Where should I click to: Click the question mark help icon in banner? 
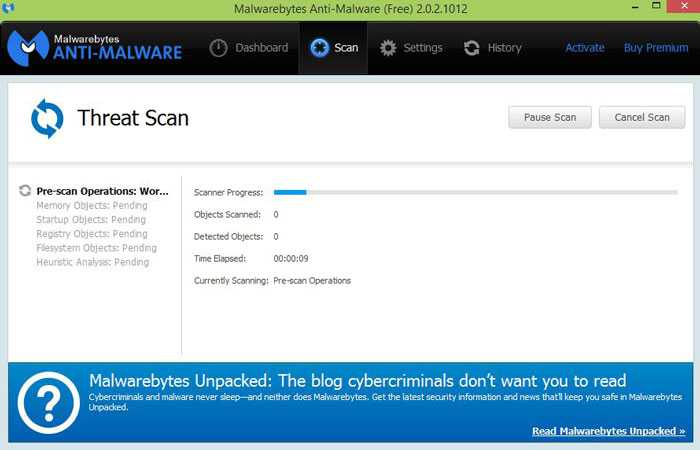click(x=49, y=403)
